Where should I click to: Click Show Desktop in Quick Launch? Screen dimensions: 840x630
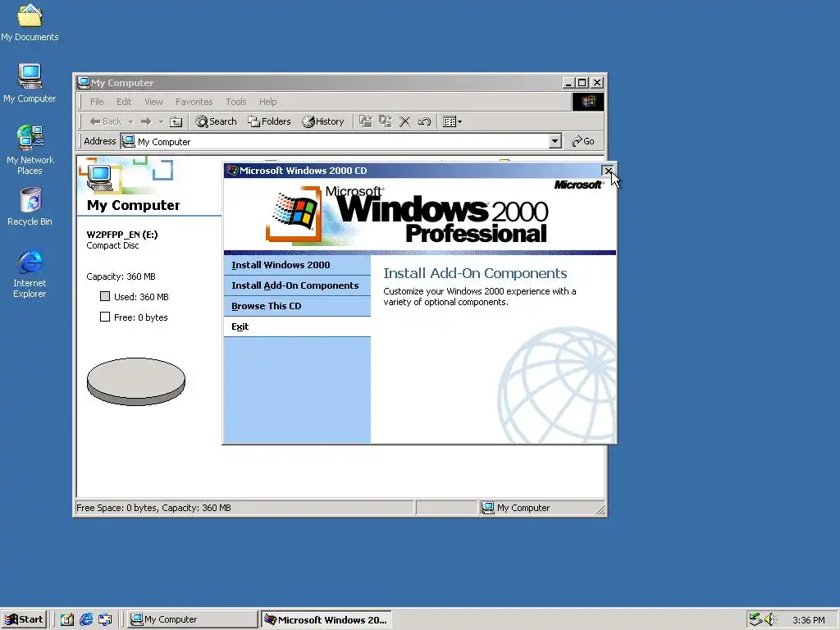point(67,619)
